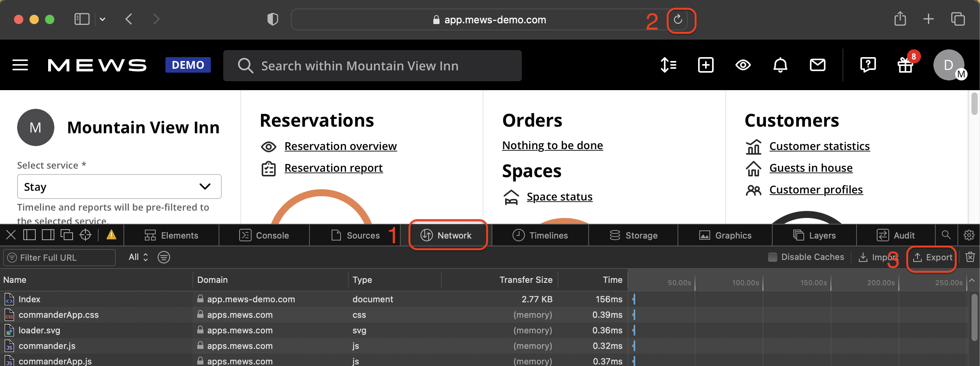This screenshot has height=366, width=980.
Task: Open the sidebar chevron dropdown in Safari toolbar
Action: coord(103,19)
